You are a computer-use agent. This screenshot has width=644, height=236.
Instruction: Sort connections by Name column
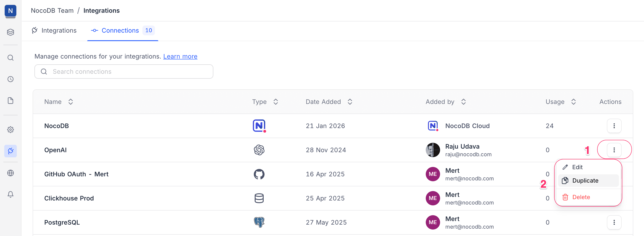(70, 102)
